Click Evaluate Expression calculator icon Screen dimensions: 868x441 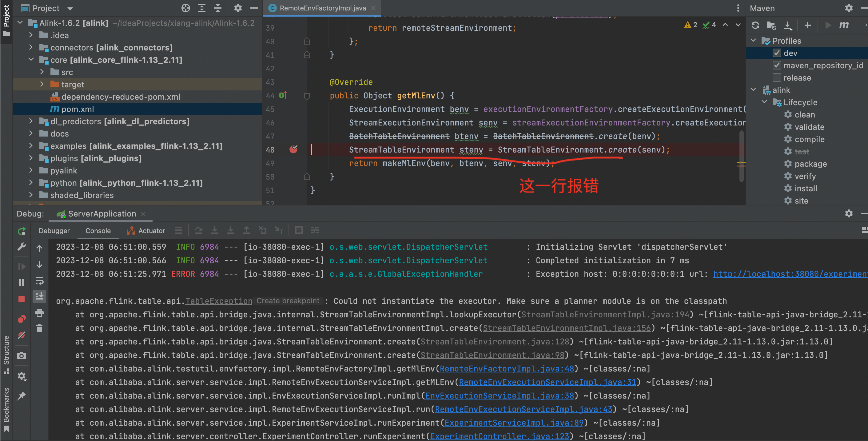[299, 230]
